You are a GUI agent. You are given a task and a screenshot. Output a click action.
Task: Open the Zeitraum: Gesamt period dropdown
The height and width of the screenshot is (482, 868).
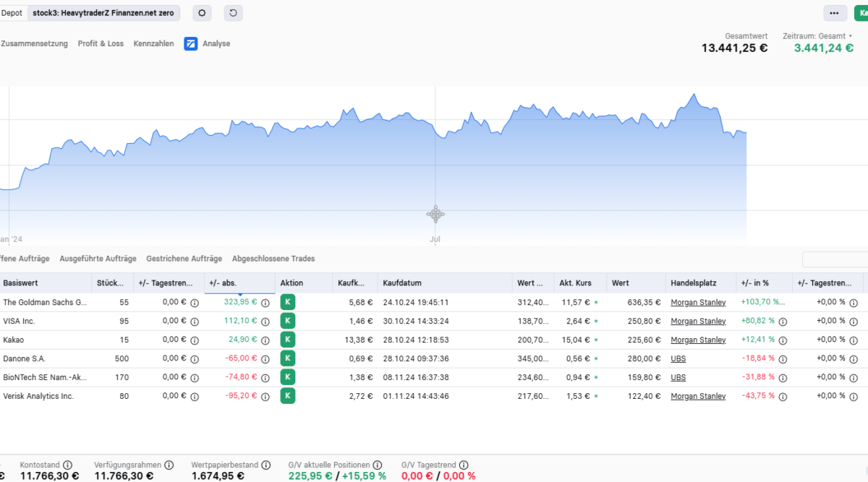pyautogui.click(x=819, y=35)
